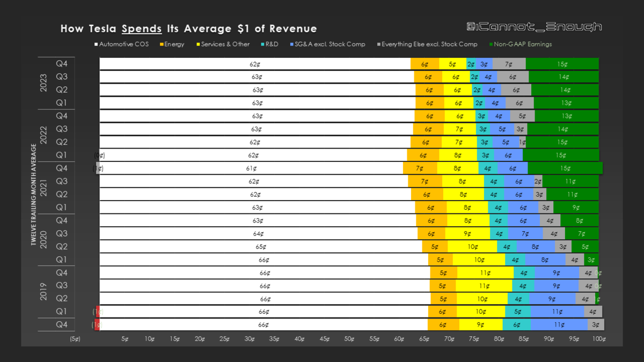The height and width of the screenshot is (362, 644).
Task: Click the 75¢ x-axis tick label
Action: click(x=474, y=339)
